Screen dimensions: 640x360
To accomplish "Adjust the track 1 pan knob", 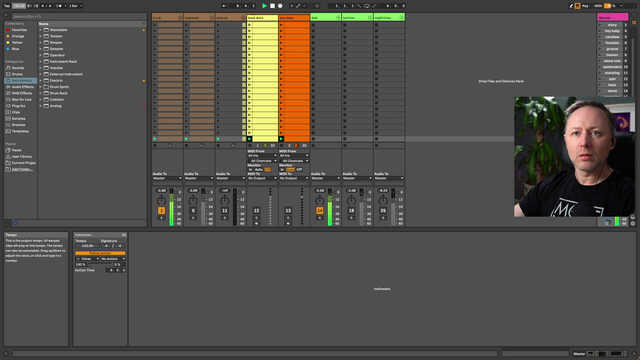I will (x=161, y=200).
